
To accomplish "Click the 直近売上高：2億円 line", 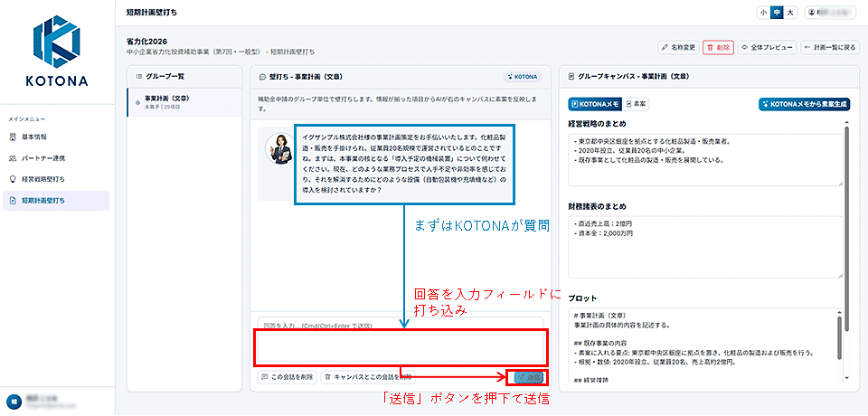I will click(x=603, y=223).
